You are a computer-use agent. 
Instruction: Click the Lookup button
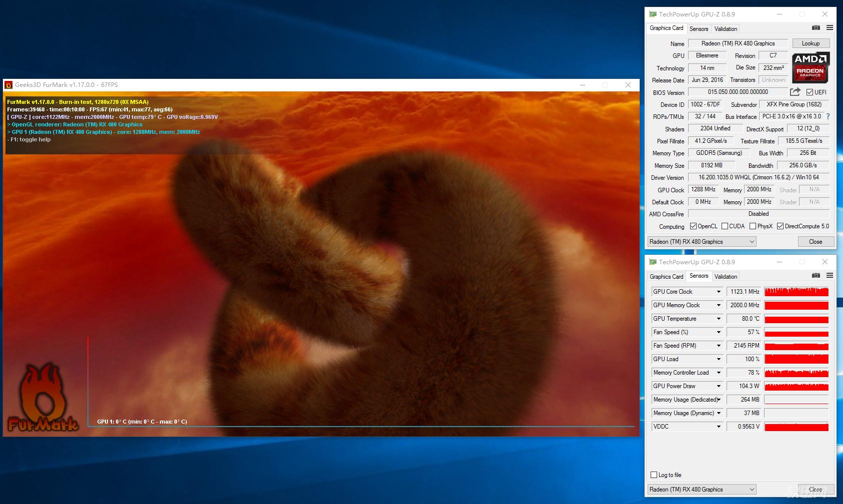click(x=811, y=43)
